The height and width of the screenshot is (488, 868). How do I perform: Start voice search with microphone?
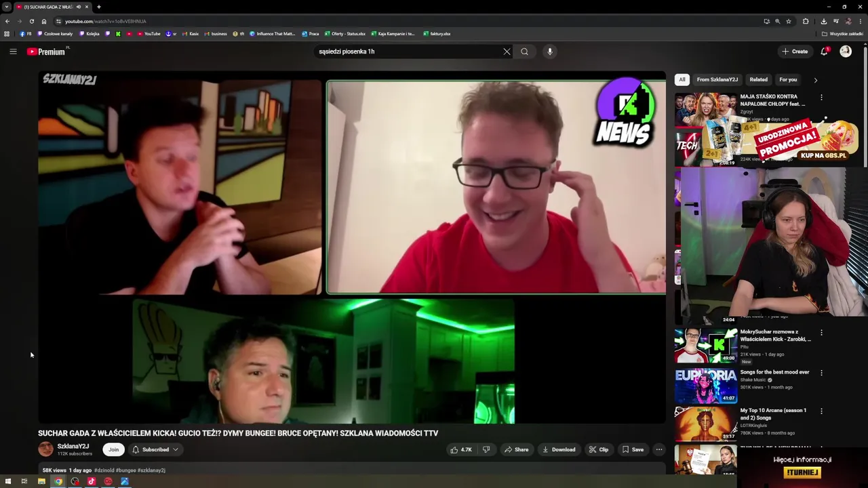(x=550, y=52)
